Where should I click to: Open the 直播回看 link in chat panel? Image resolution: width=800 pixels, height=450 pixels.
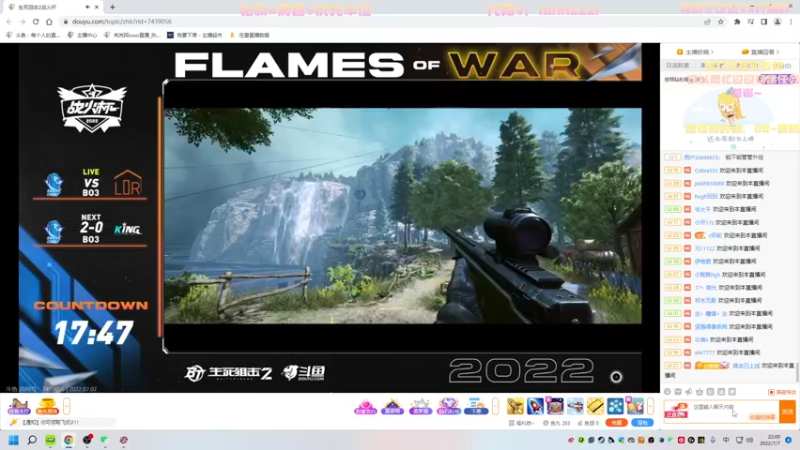(x=760, y=52)
